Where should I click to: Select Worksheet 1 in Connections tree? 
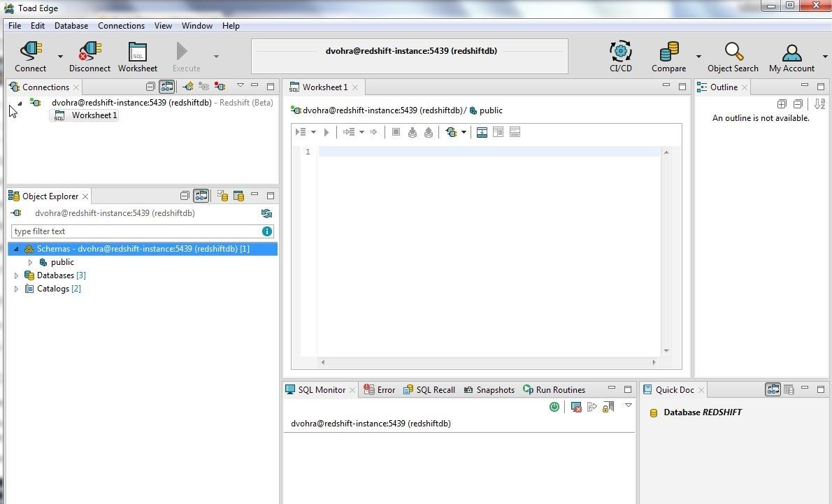[x=85, y=115]
